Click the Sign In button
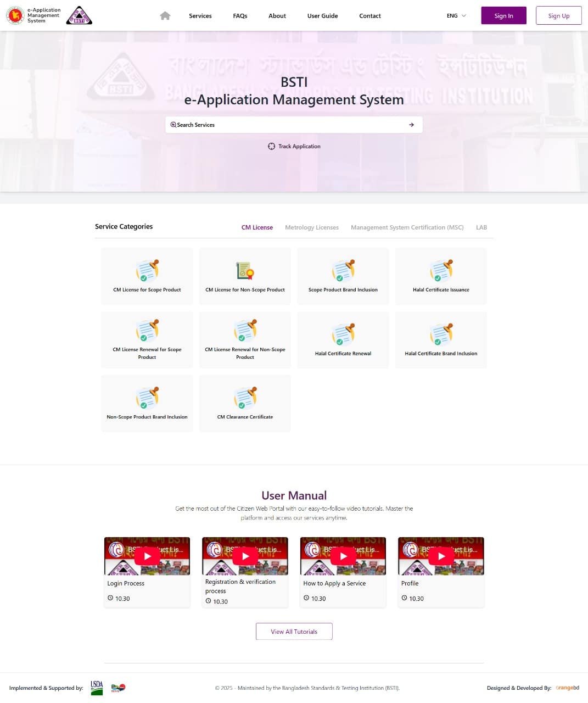 503,15
